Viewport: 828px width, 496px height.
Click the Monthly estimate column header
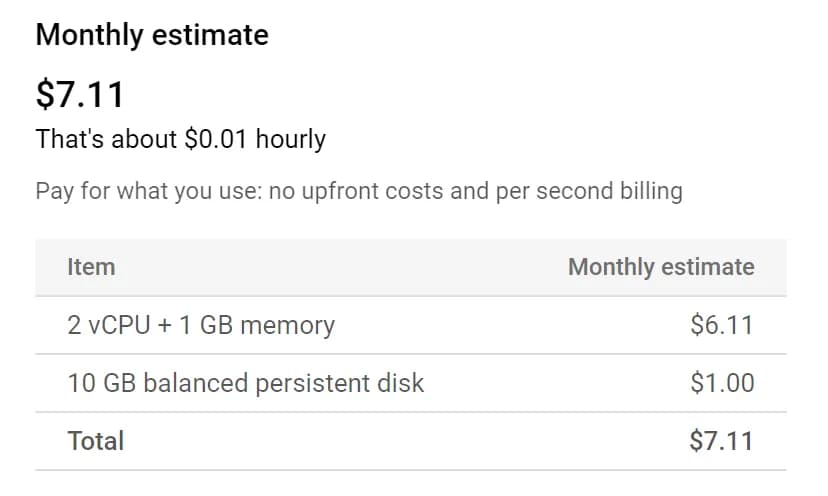(x=661, y=267)
